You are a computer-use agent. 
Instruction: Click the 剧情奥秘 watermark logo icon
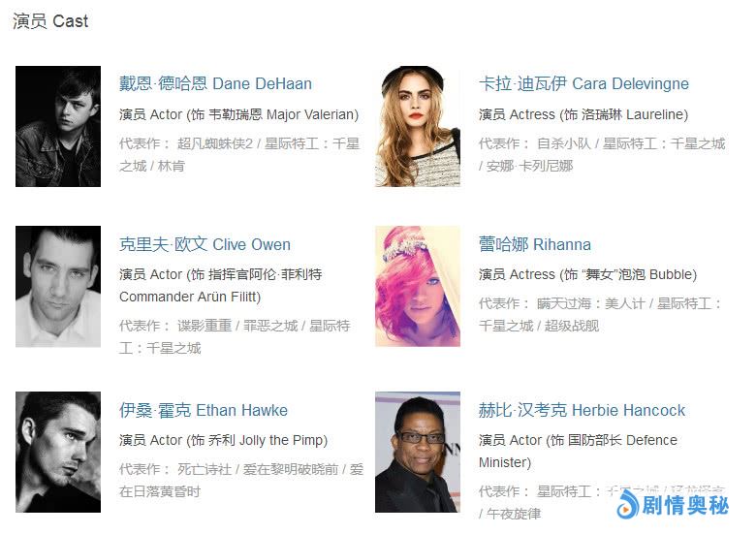[627, 505]
